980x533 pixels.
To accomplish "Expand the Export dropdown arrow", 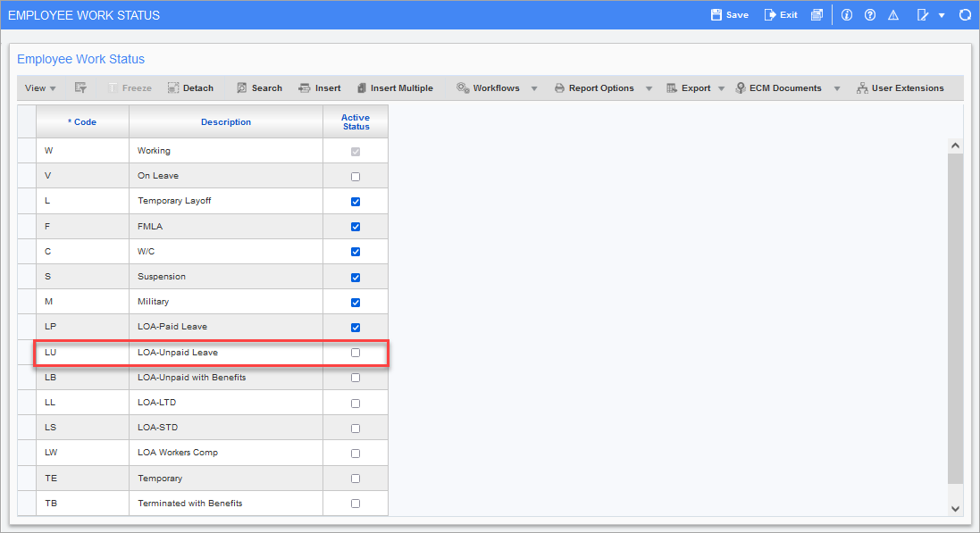I will click(721, 88).
